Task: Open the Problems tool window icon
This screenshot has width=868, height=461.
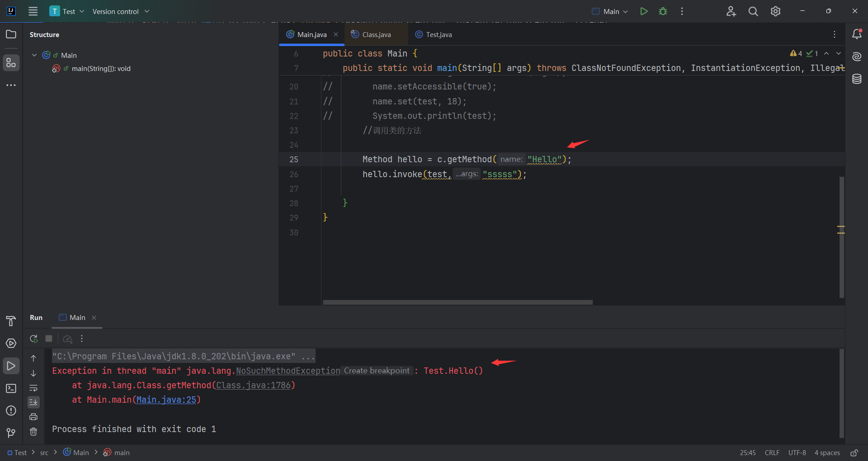Action: pyautogui.click(x=11, y=410)
